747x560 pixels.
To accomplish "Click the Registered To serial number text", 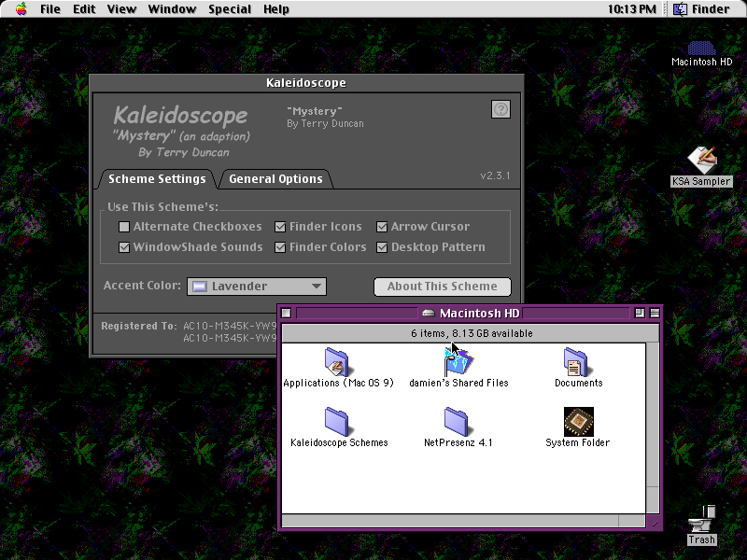I will [x=230, y=332].
